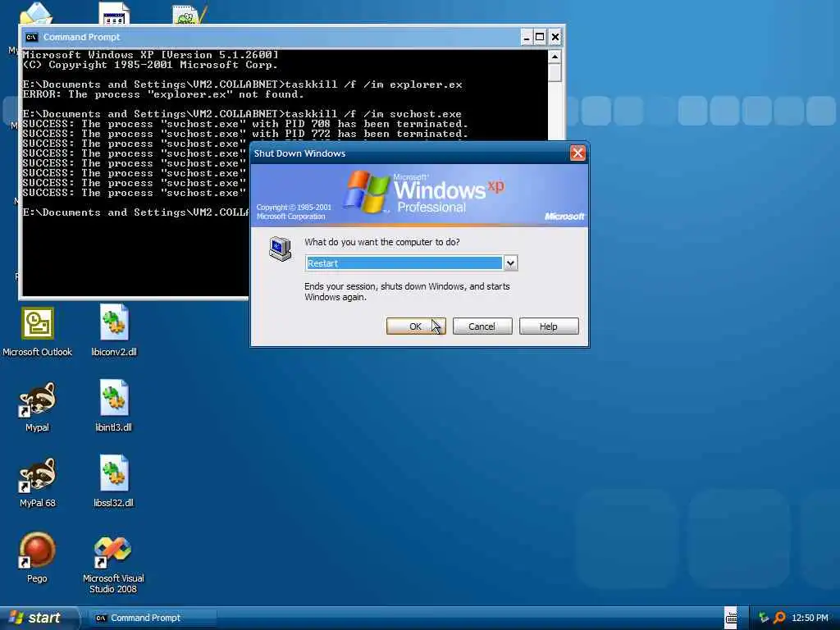Viewport: 840px width, 630px height.
Task: Click the "PID 772" success output line
Action: pyautogui.click(x=245, y=134)
